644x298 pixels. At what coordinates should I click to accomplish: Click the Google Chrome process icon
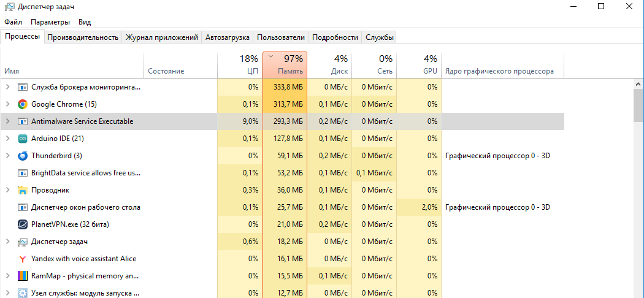(23, 104)
